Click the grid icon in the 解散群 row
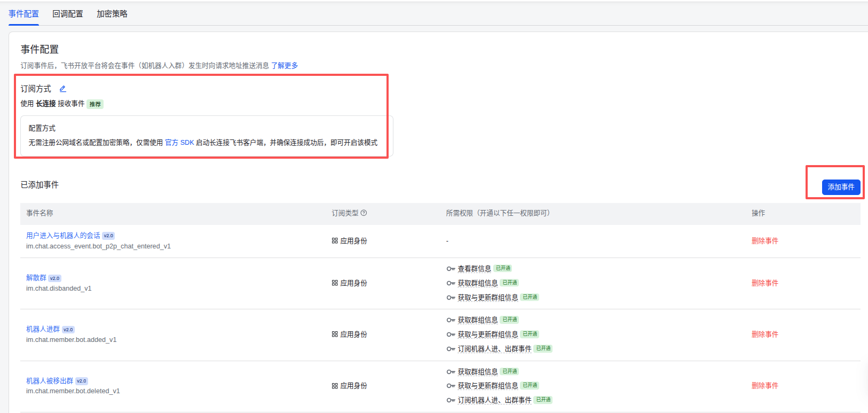The width and height of the screenshot is (868, 413). pyautogui.click(x=335, y=283)
